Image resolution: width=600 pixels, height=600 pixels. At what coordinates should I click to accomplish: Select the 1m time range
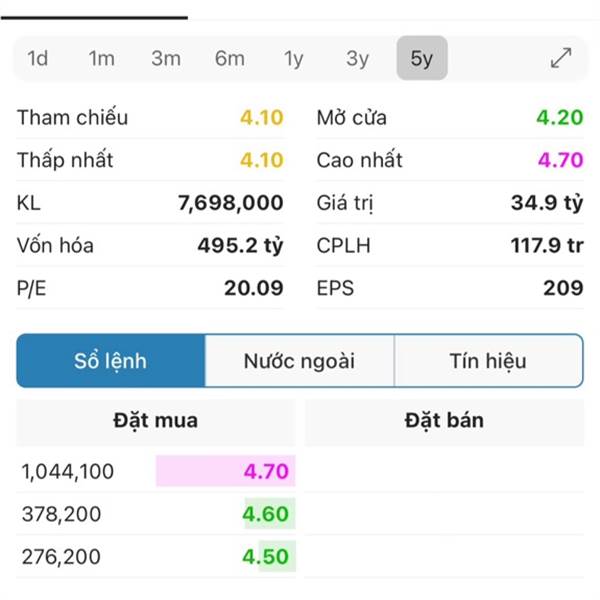point(102,59)
